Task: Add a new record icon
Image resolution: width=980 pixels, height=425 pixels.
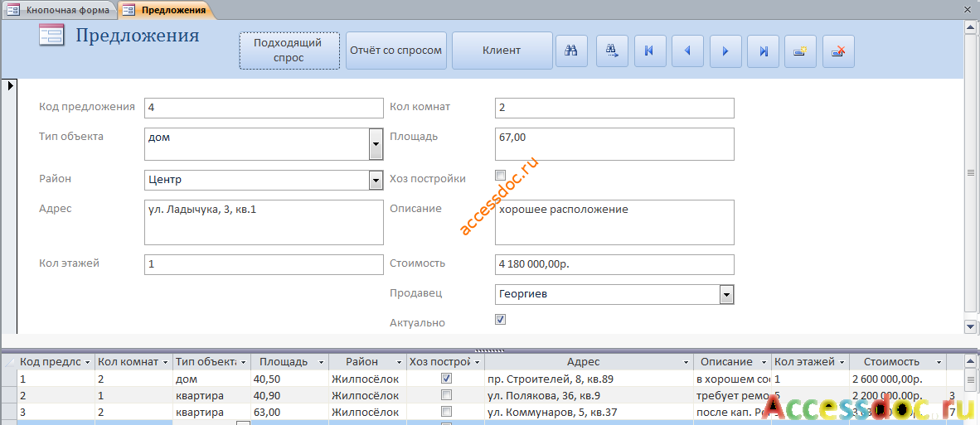Action: point(801,51)
